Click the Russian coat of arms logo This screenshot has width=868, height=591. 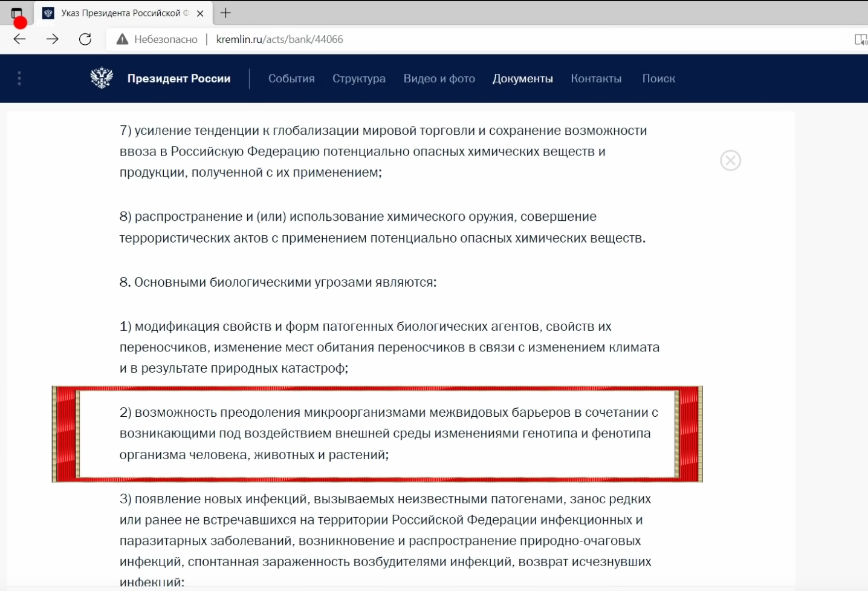click(x=102, y=78)
